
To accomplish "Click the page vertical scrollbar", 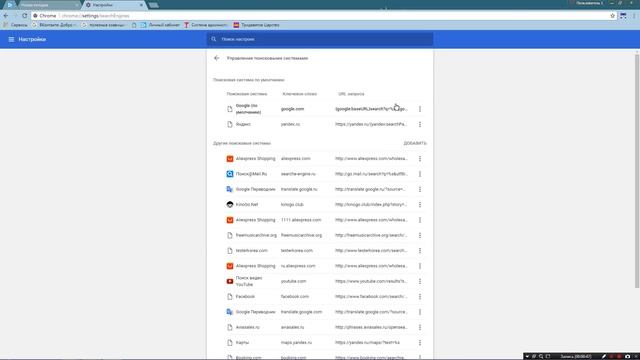I will [637, 171].
